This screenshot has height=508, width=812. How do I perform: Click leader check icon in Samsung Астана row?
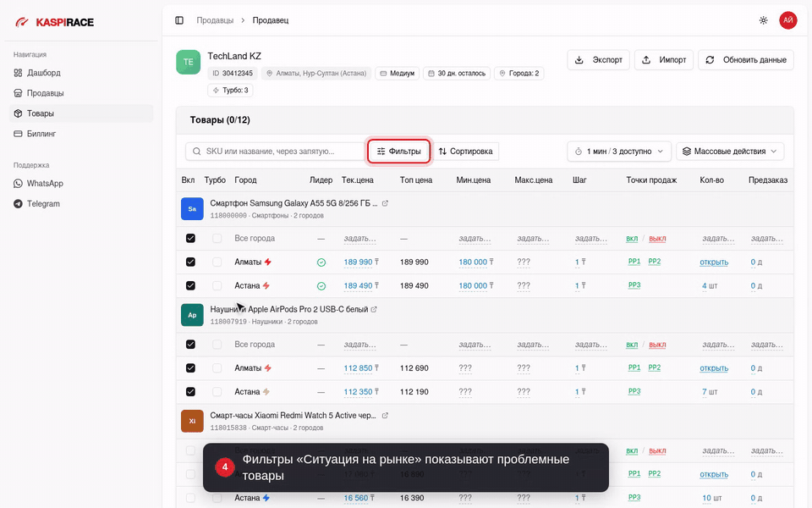(321, 286)
